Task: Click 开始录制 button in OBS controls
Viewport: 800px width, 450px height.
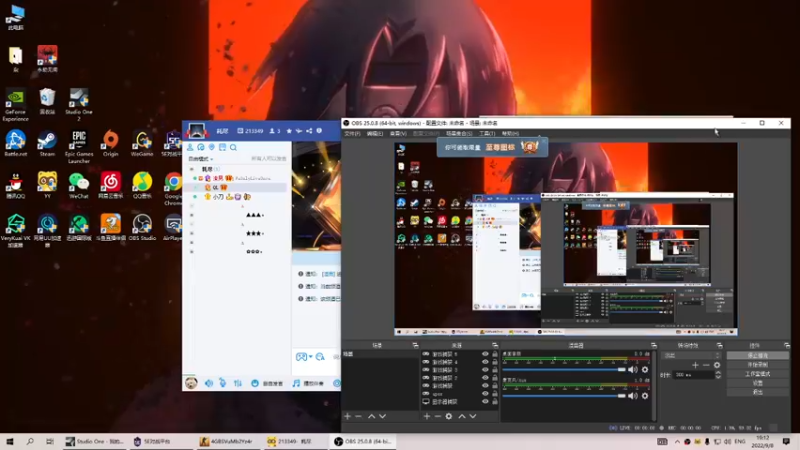Action: tap(758, 365)
